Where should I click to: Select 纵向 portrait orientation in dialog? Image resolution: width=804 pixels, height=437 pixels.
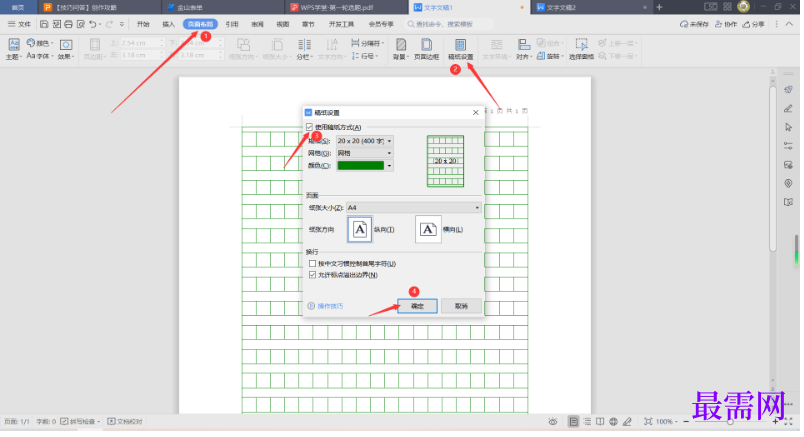tap(359, 229)
